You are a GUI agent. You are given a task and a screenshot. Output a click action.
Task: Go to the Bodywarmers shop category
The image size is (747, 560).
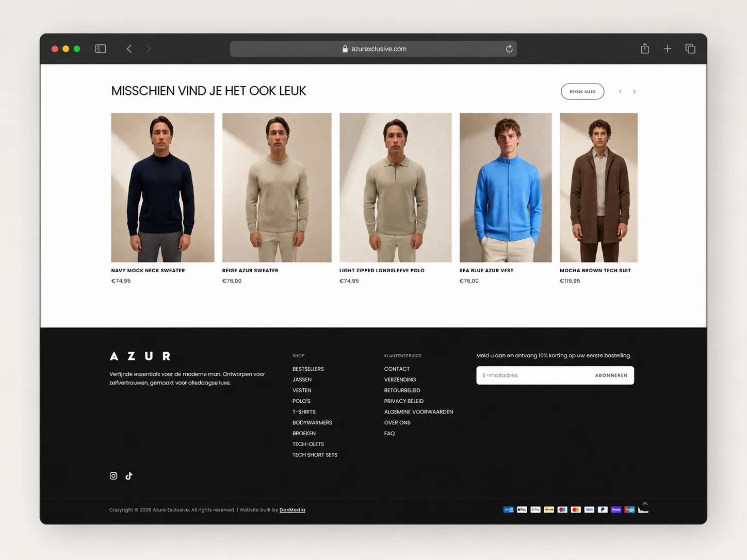(312, 423)
